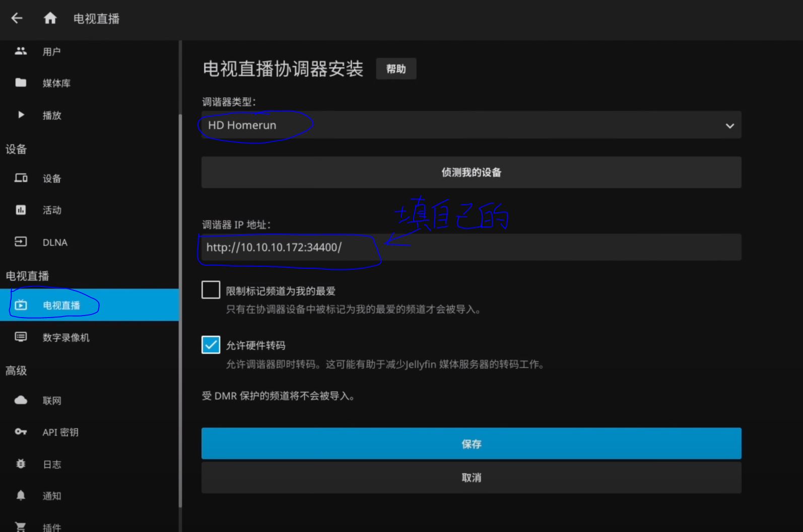803x532 pixels.
Task: Click the back arrow icon
Action: click(17, 19)
